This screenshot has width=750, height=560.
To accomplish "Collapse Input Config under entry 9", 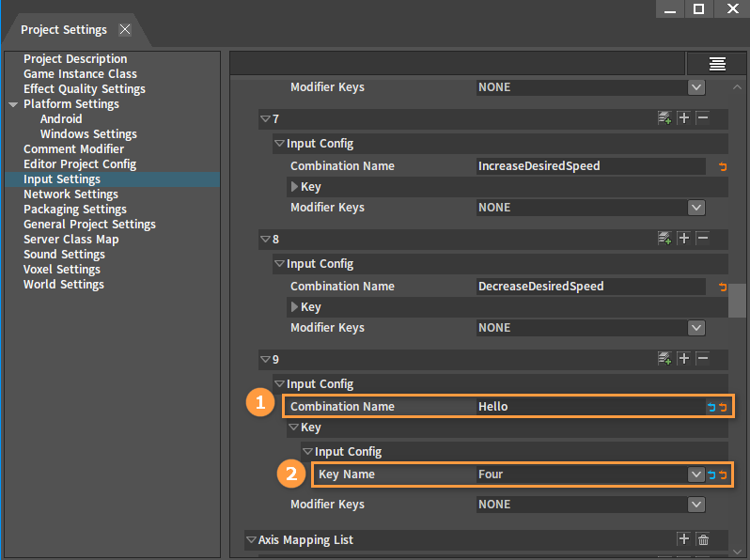I will coord(279,383).
